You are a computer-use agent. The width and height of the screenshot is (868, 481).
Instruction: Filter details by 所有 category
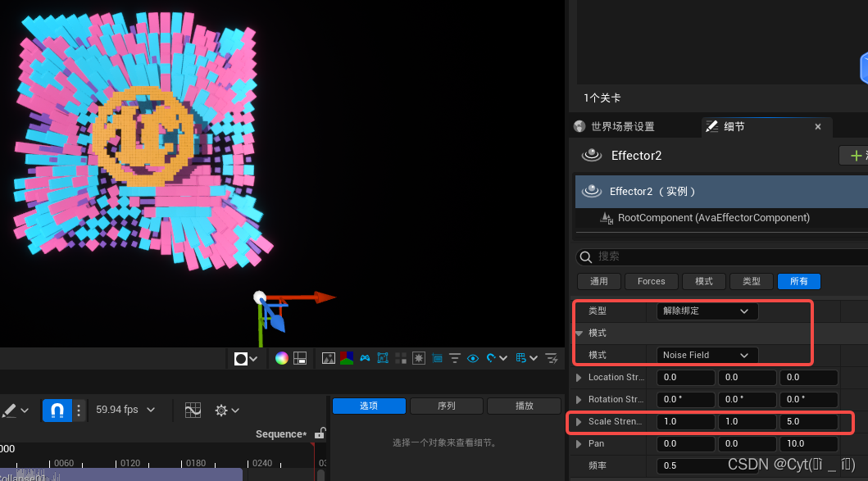[x=799, y=281]
